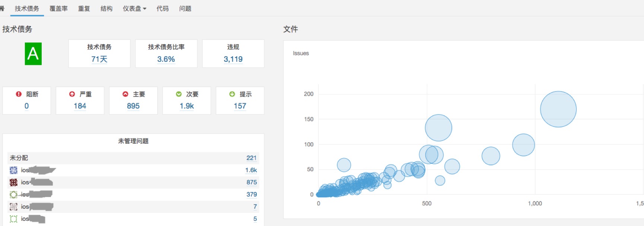Go to the 结构 tab
Screen dimensions: 644x226
pyautogui.click(x=107, y=9)
